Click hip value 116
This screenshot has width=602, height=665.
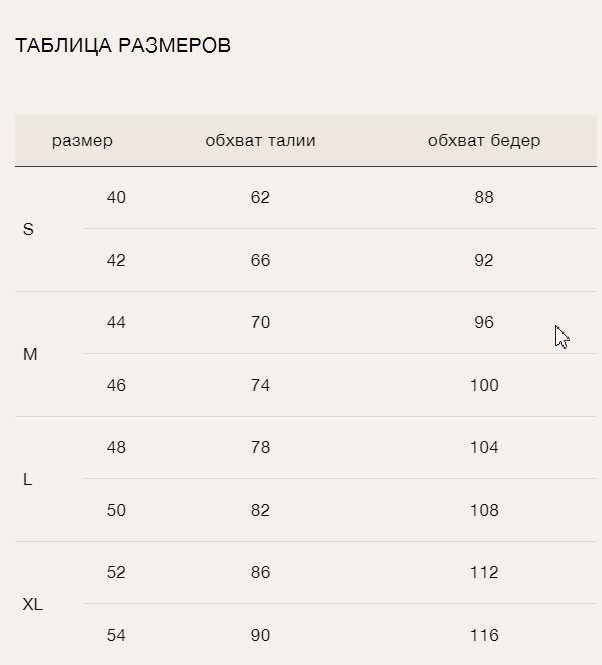click(x=484, y=635)
